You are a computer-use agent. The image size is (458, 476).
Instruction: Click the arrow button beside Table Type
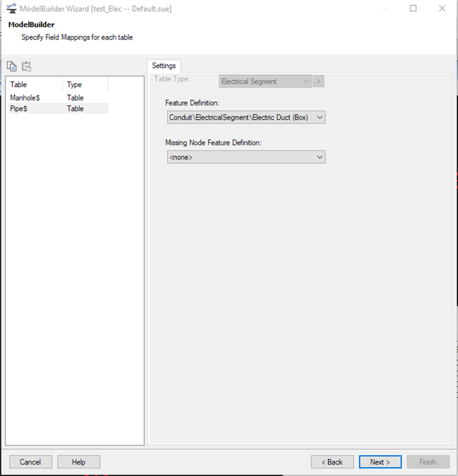click(x=319, y=82)
